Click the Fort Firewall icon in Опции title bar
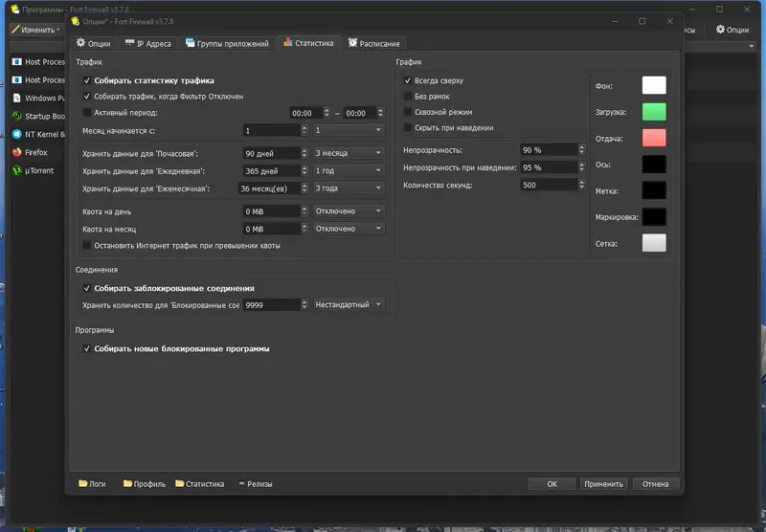This screenshot has height=532, width=766. [x=76, y=21]
